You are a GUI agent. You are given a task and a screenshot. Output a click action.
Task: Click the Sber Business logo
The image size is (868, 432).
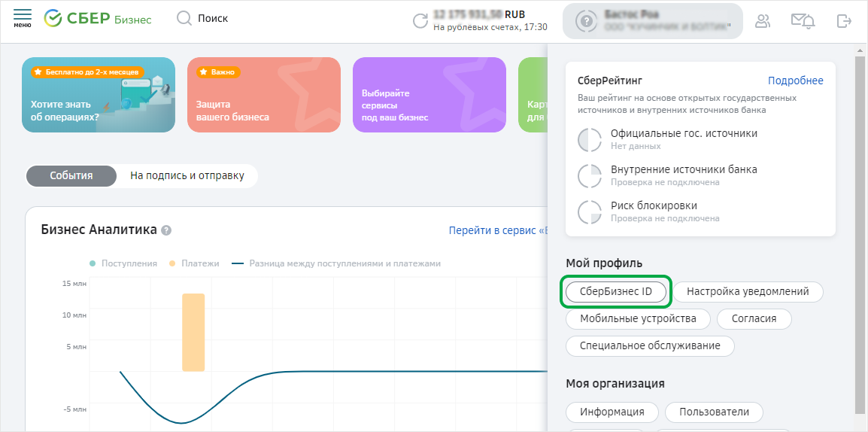[98, 19]
